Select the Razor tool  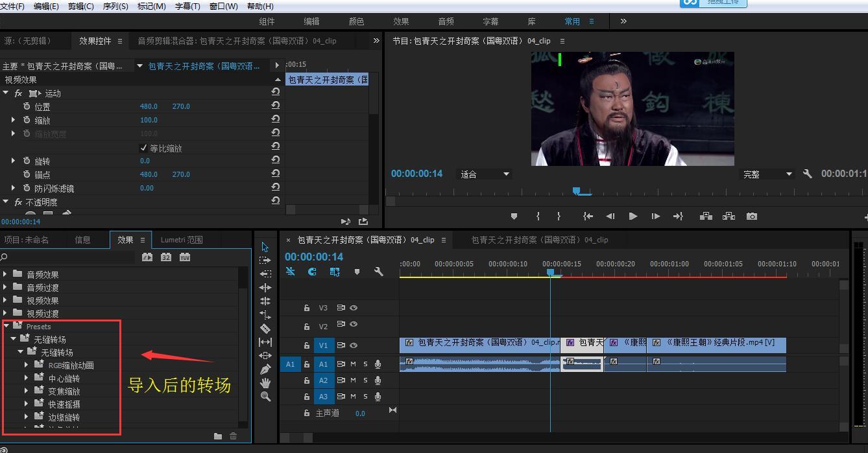tap(265, 329)
